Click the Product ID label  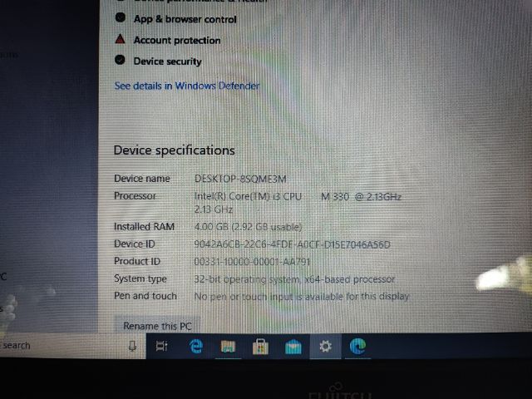[136, 261]
